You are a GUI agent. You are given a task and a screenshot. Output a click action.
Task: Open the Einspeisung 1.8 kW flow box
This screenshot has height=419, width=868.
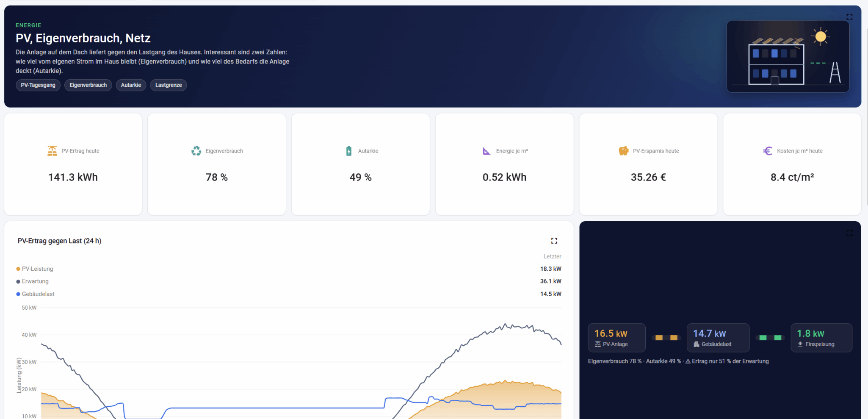pyautogui.click(x=821, y=338)
